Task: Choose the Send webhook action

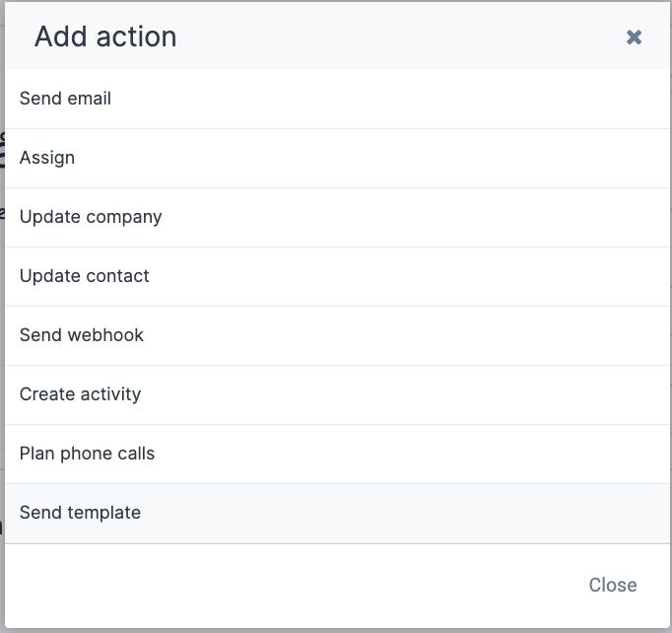Action: [337, 336]
